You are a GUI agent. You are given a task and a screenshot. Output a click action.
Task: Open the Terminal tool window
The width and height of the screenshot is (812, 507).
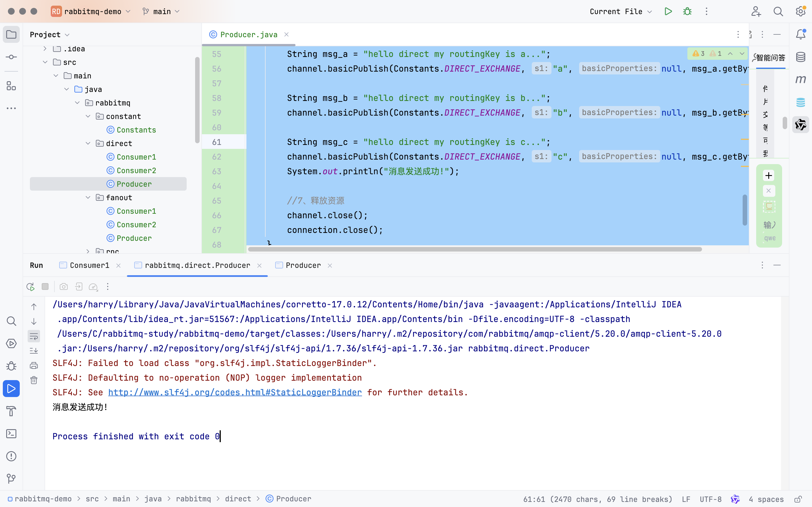[11, 434]
